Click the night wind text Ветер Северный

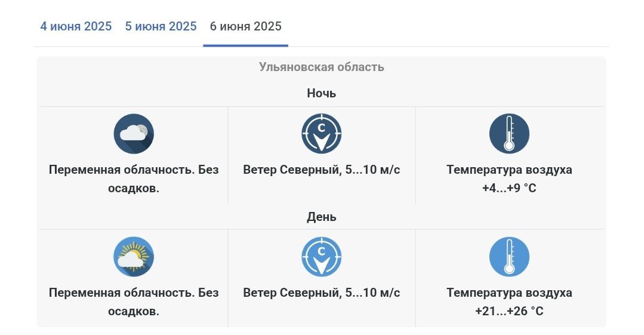(291, 170)
